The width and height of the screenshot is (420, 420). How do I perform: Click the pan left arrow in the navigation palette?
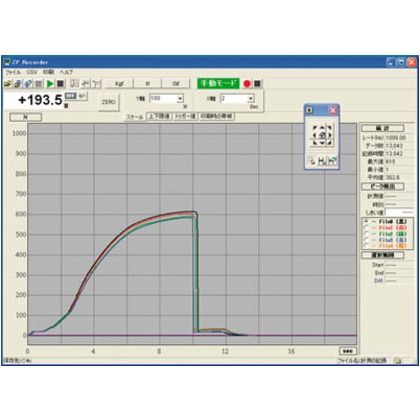point(315,135)
